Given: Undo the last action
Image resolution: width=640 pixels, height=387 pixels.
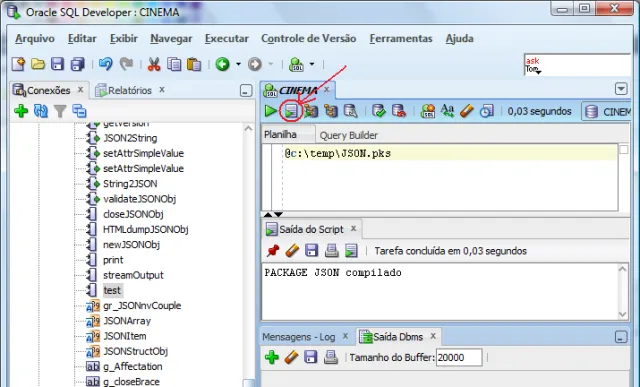Looking at the screenshot, I should [105, 64].
